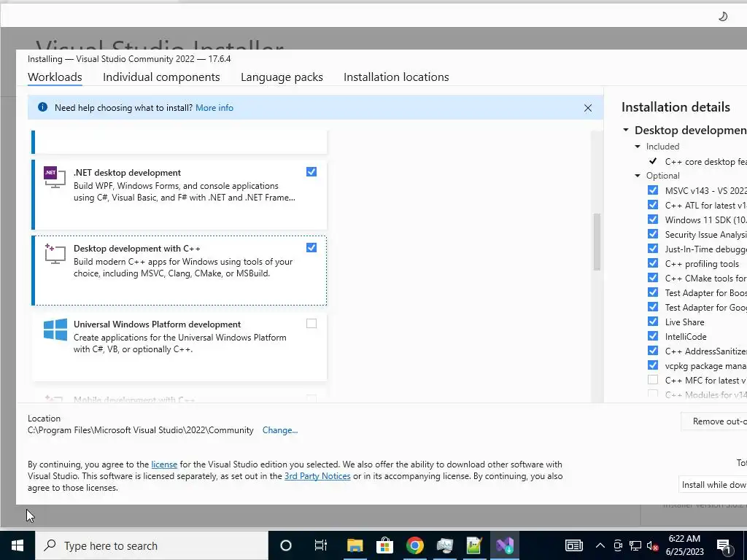Switch to Workloads tab
This screenshot has height=560, width=747.
(55, 77)
